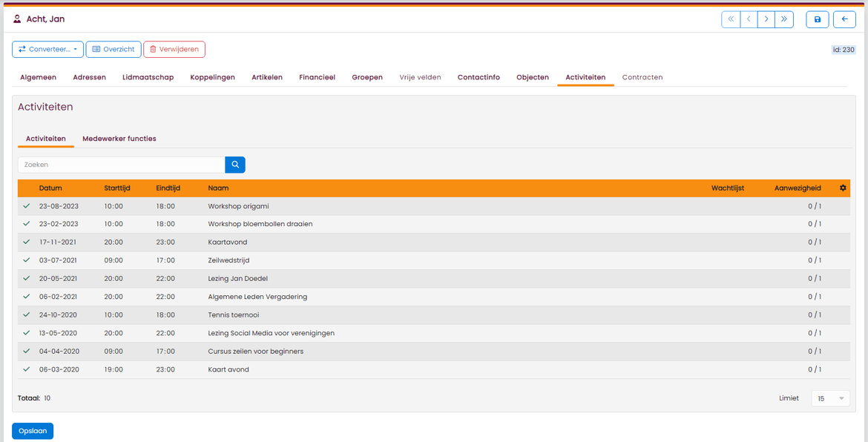
Task: Go to previous record arrow
Action: click(x=749, y=19)
